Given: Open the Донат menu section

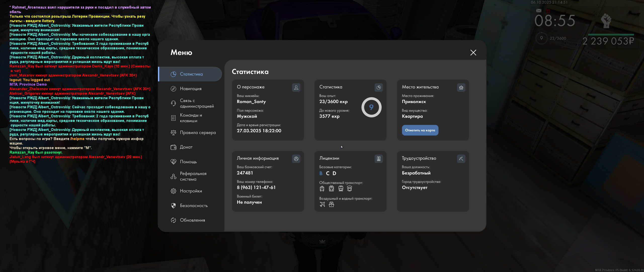Looking at the screenshot, I should [186, 147].
